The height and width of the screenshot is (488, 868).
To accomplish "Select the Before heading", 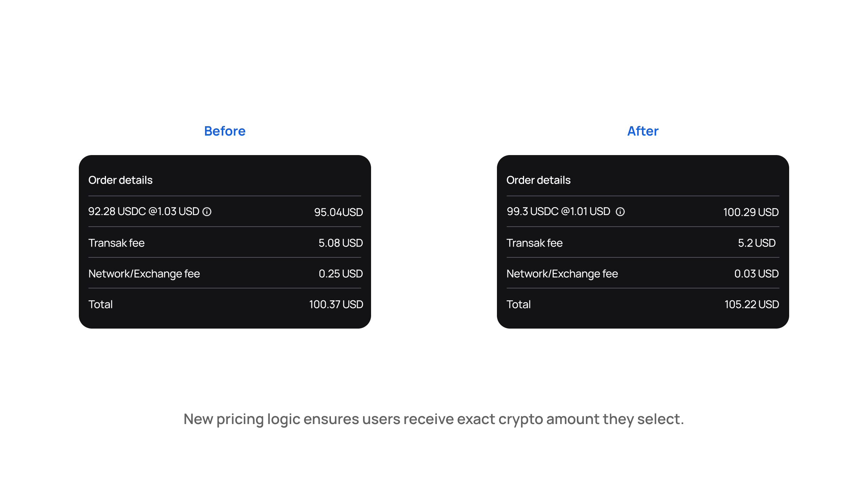I will pos(225,131).
